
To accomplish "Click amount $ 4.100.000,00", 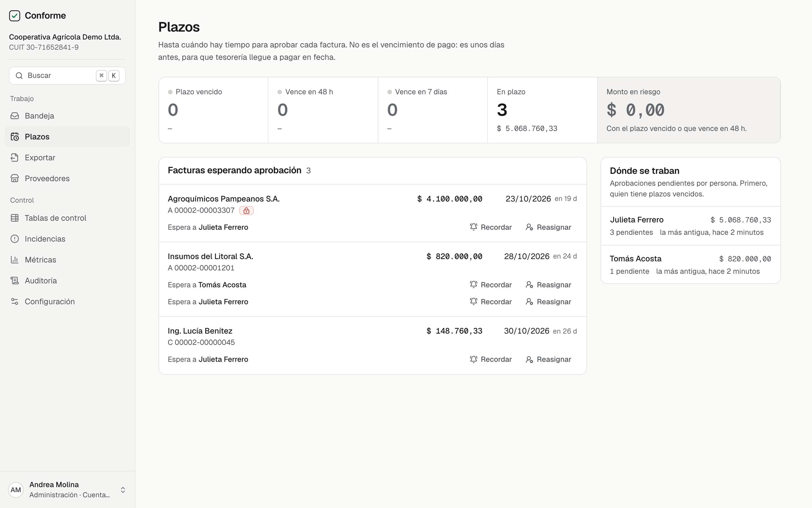I will point(450,199).
